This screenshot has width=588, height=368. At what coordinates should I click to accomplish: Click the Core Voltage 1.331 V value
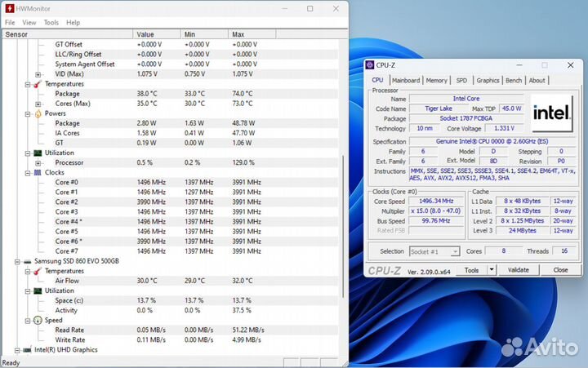(x=504, y=129)
